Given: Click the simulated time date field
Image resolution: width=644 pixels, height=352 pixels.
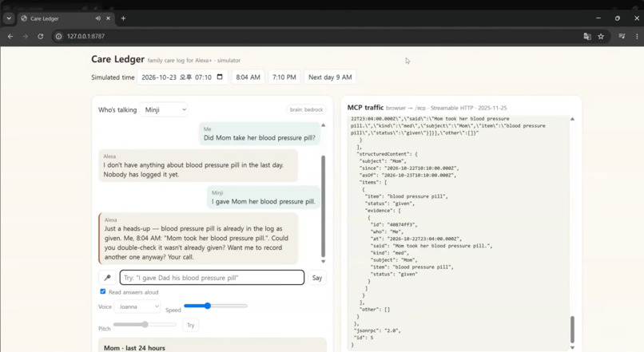Looking at the screenshot, I should point(182,77).
